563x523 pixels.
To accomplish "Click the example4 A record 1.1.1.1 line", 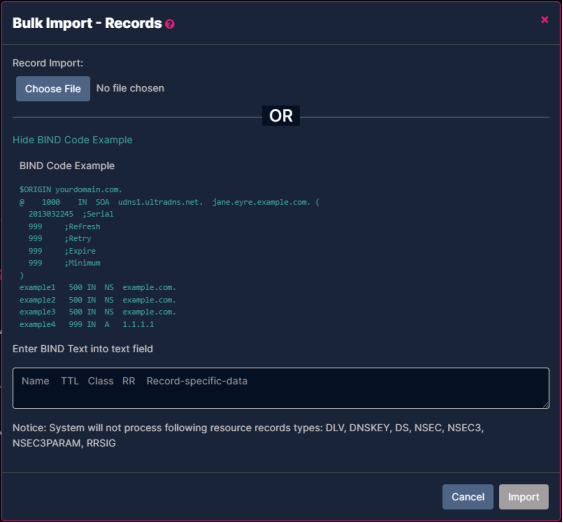I will coord(87,324).
